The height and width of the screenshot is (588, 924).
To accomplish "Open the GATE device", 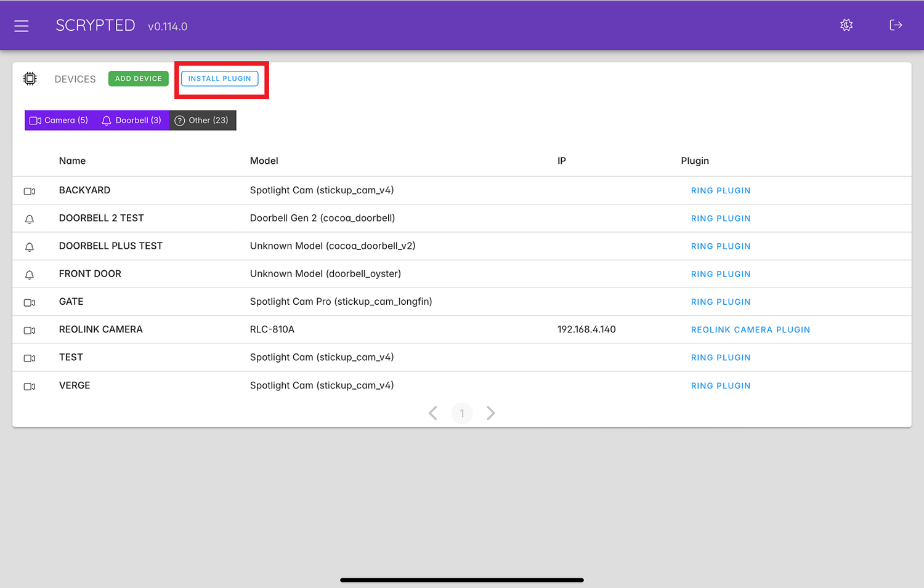I will [71, 302].
